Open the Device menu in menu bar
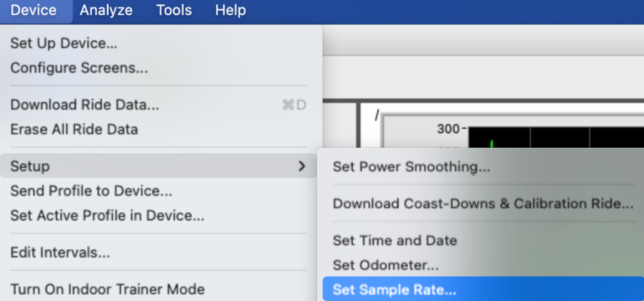 point(33,11)
